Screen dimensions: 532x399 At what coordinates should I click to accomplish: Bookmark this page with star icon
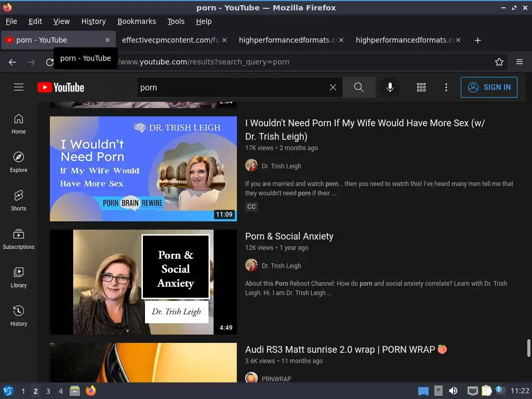tap(499, 62)
